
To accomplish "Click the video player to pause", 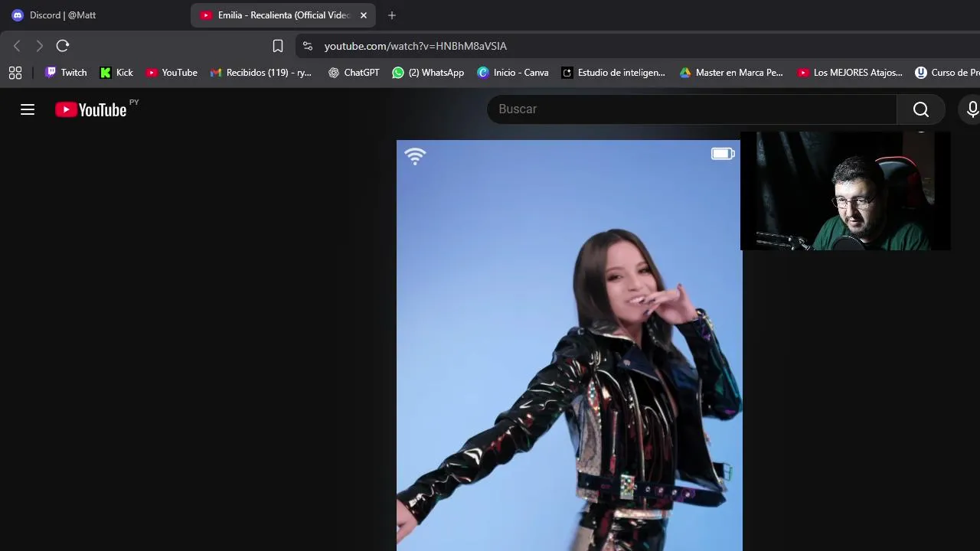I will tap(569, 345).
